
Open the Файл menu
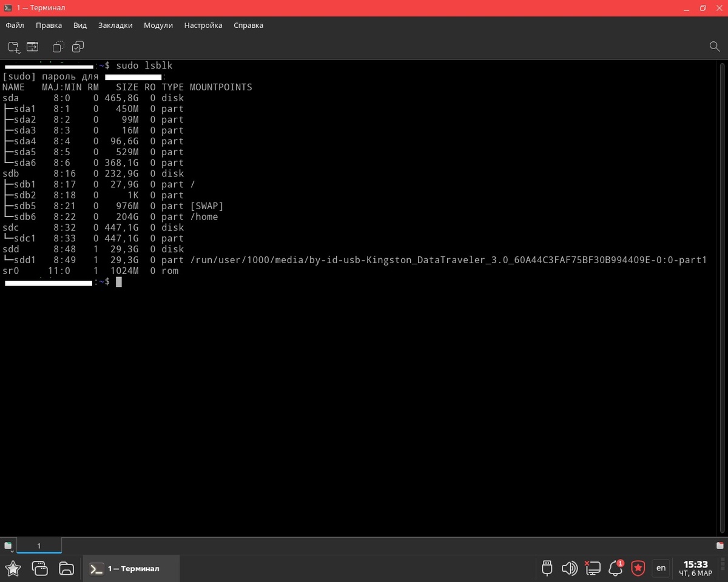pyautogui.click(x=15, y=25)
